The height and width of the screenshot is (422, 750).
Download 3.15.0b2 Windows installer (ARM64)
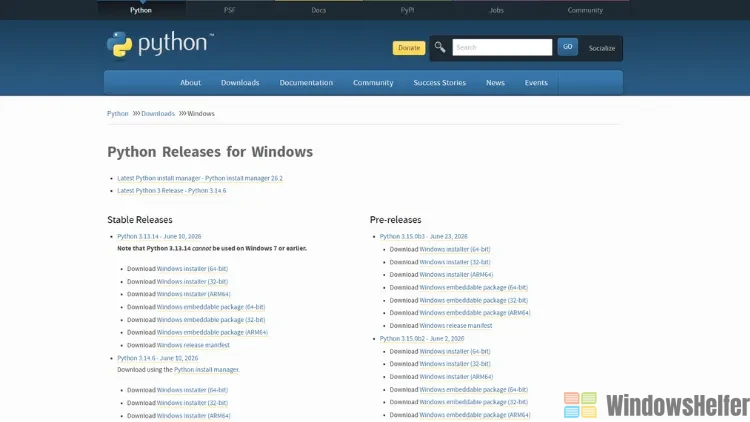tap(456, 377)
